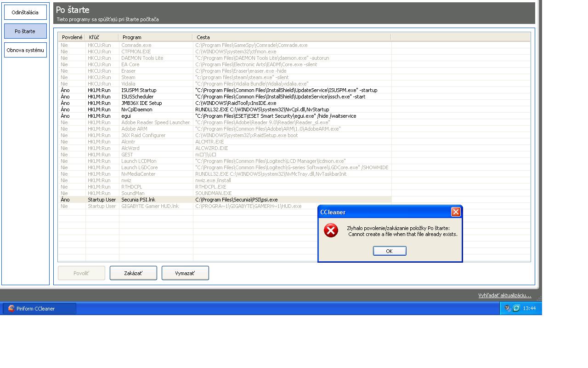Open the Obnova systému section

(x=25, y=50)
